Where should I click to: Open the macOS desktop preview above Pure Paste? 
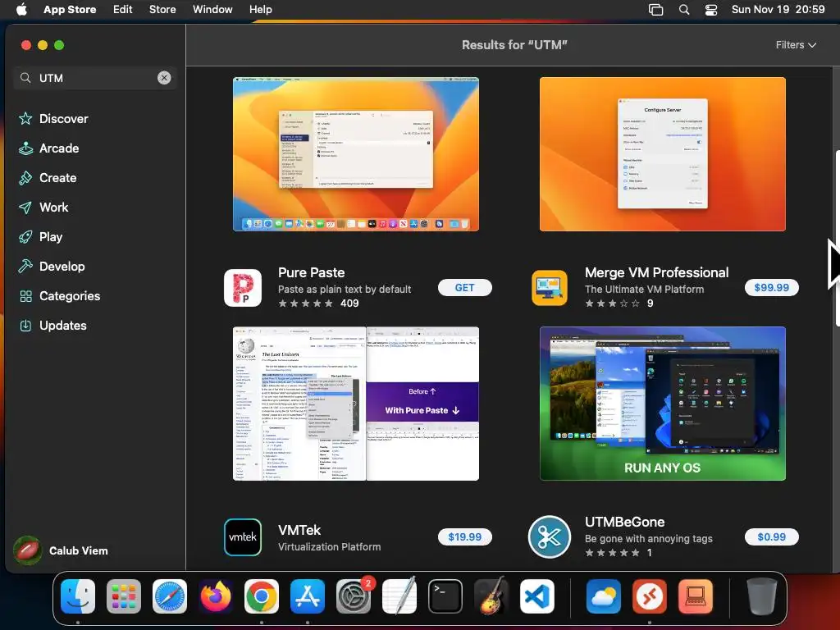point(356,154)
